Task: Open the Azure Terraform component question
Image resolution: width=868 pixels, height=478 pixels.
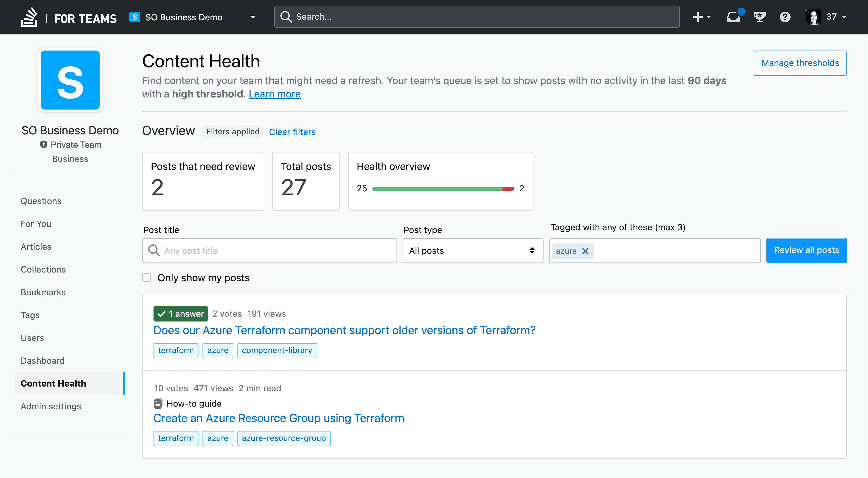Action: point(344,330)
